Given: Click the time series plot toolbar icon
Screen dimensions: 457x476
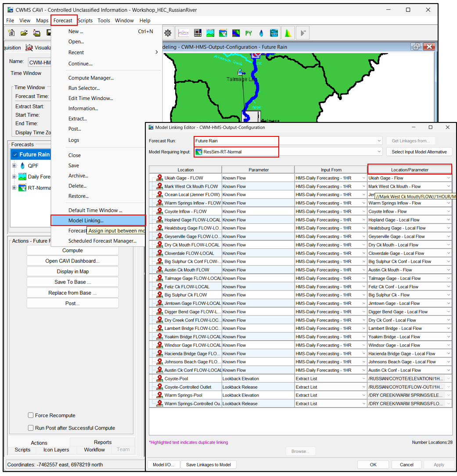Looking at the screenshot, I should [x=184, y=33].
